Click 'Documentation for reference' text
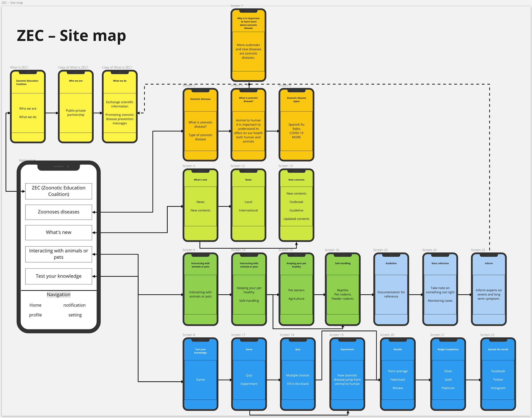Viewport: 532px width, 418px height. 391,294
